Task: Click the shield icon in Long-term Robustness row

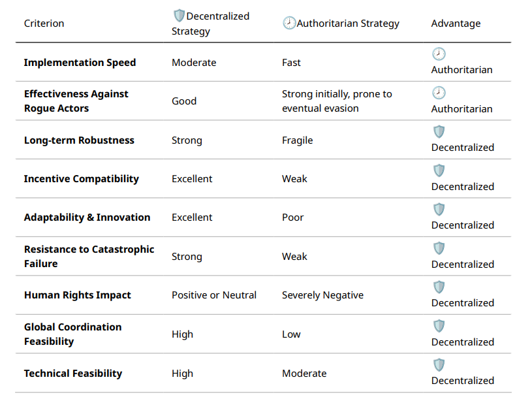Action: (x=439, y=132)
